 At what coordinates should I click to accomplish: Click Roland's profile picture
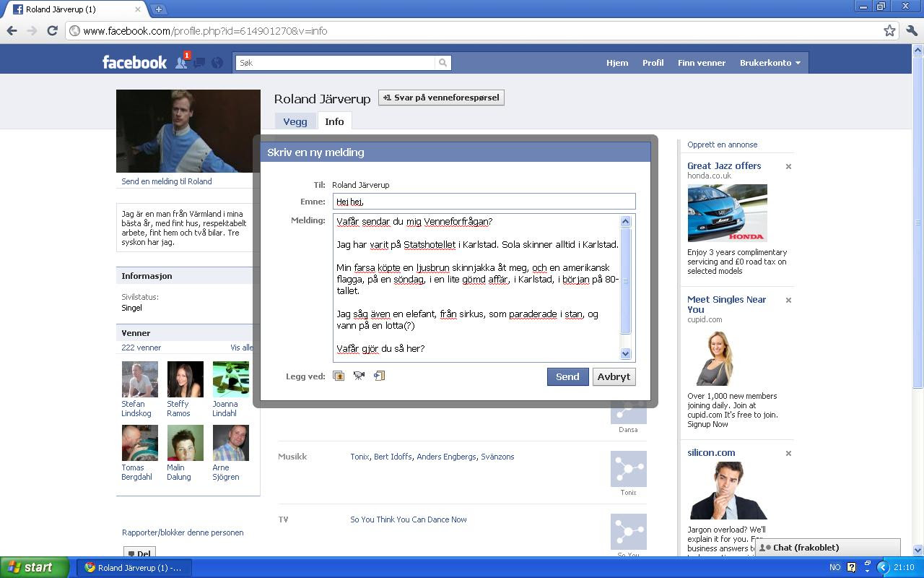tap(188, 131)
